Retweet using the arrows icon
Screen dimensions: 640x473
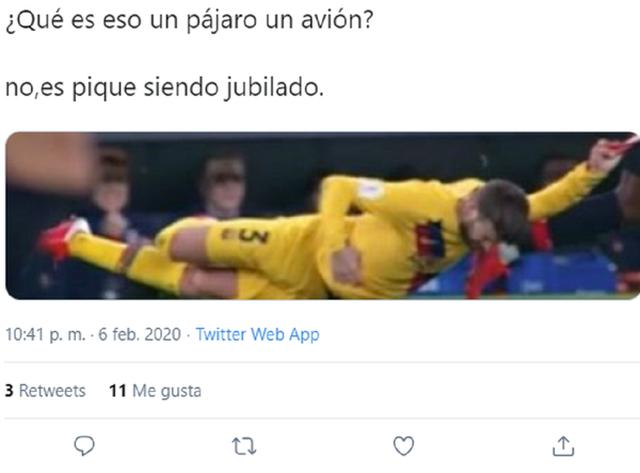(244, 446)
